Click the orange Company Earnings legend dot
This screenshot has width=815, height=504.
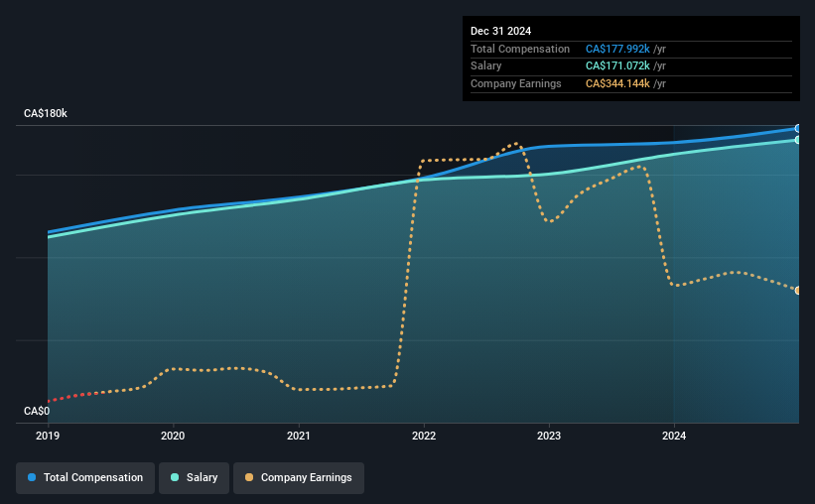(249, 477)
